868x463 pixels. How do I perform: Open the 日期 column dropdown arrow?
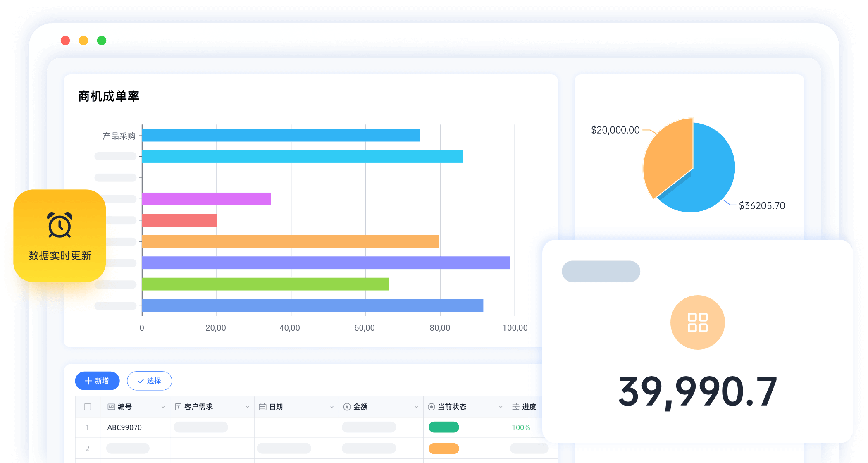point(331,407)
